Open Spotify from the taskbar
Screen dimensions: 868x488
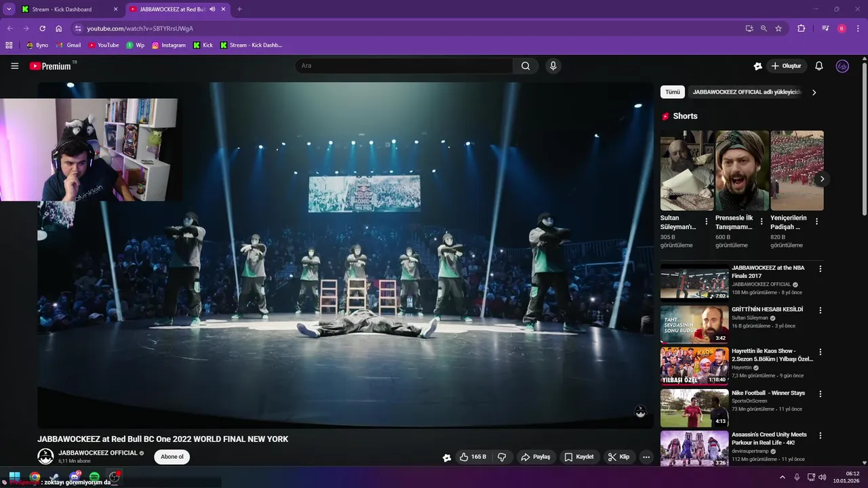click(94, 476)
